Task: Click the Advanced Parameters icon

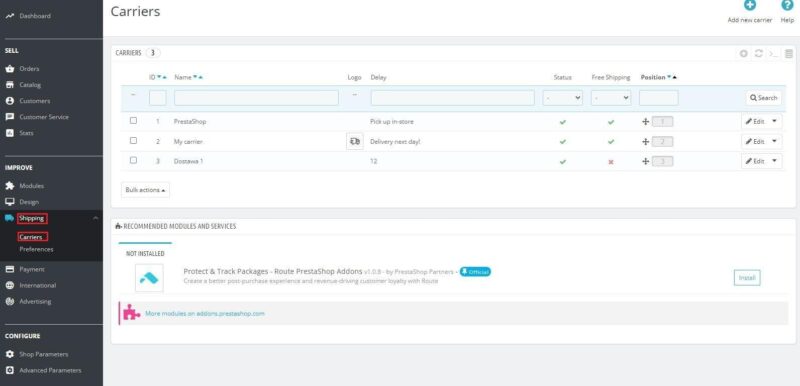Action: pyautogui.click(x=9, y=370)
